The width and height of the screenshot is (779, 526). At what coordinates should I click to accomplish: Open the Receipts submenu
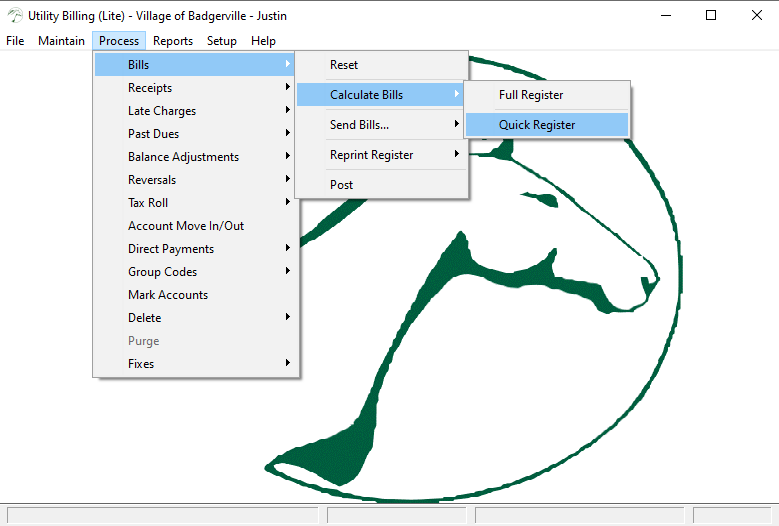(x=150, y=88)
